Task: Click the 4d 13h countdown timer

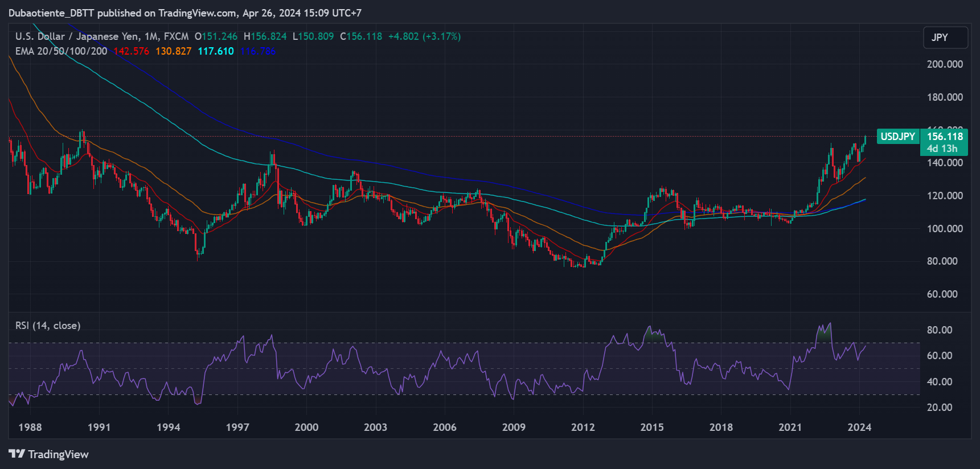Action: click(x=942, y=149)
